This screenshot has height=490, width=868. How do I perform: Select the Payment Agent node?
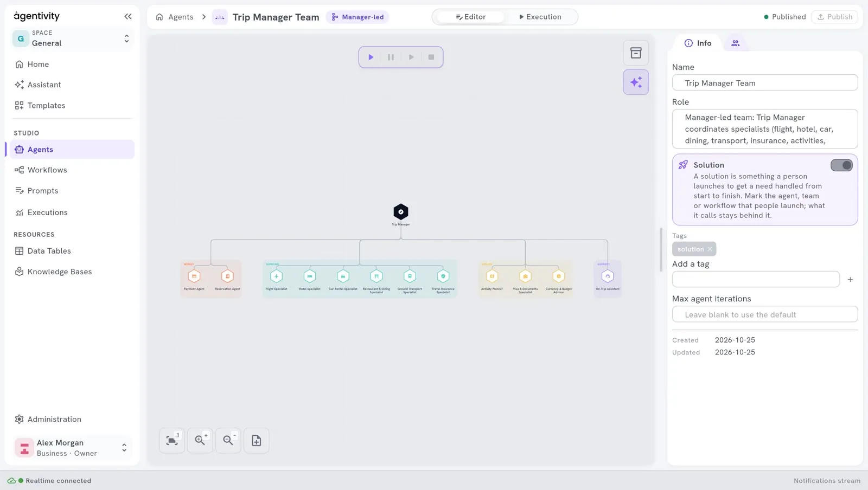(x=194, y=276)
